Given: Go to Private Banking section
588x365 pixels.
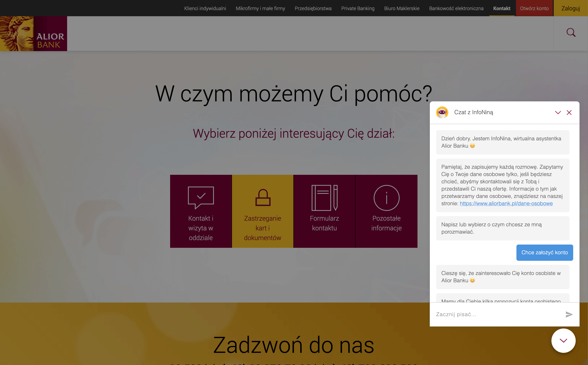Looking at the screenshot, I should [358, 9].
